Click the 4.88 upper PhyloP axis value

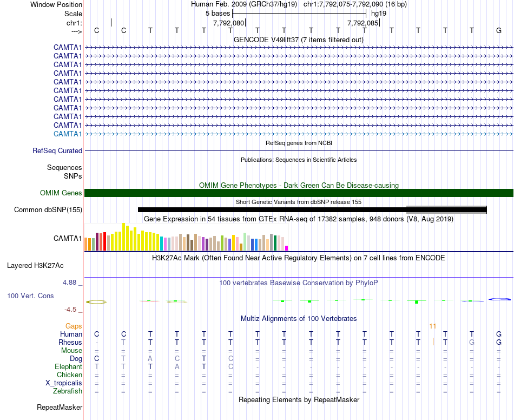click(69, 283)
